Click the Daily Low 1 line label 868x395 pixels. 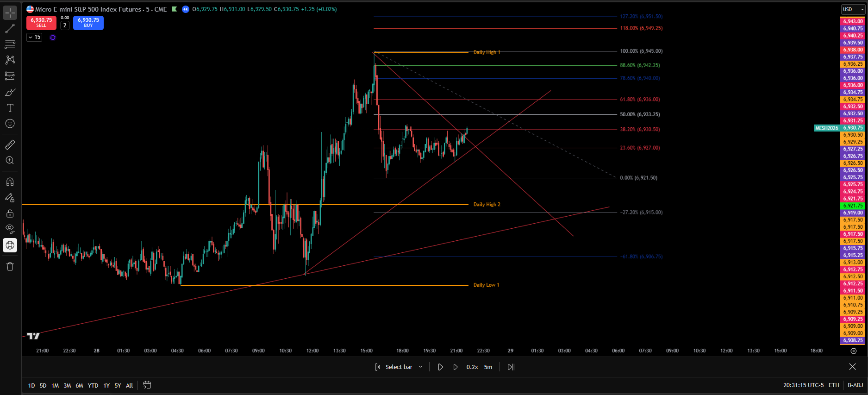point(486,285)
